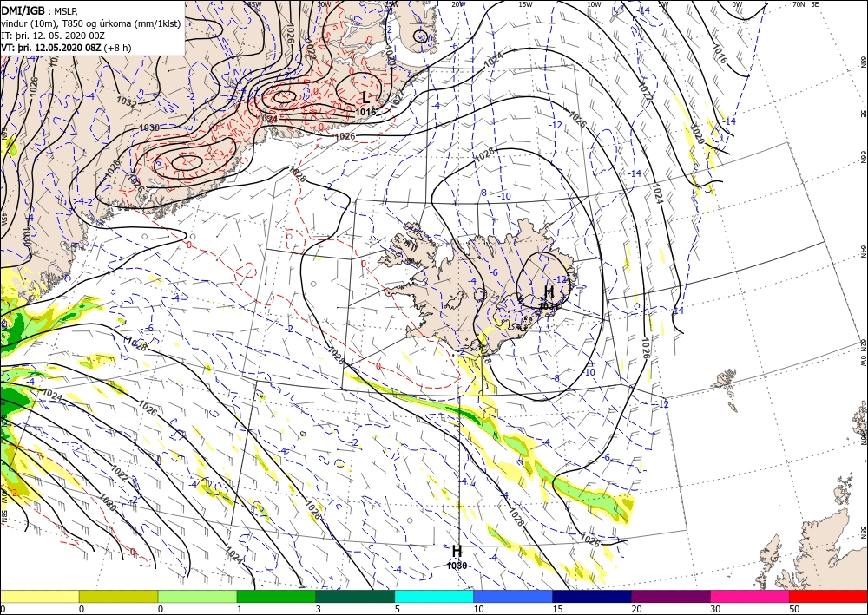The width and height of the screenshot is (868, 615).
Task: Click the legend scale value '1'
Action: click(240, 609)
